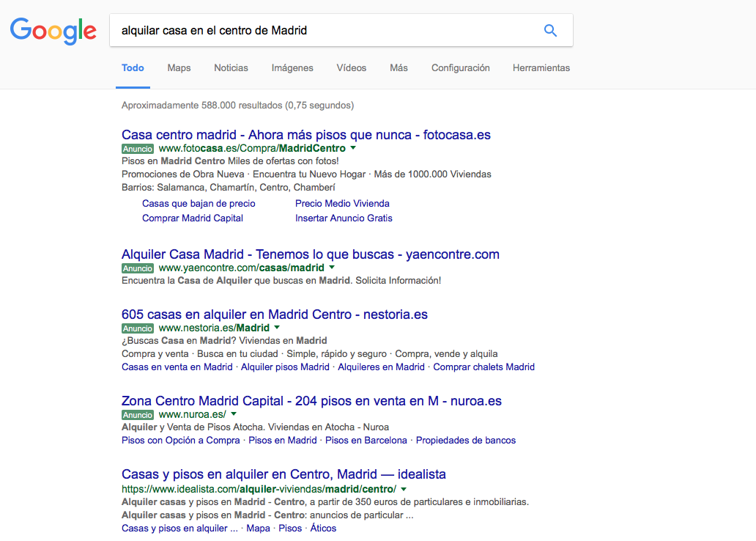
Task: Click 'Compra y venta · Busca en tu ciudad' line
Action: tap(310, 354)
